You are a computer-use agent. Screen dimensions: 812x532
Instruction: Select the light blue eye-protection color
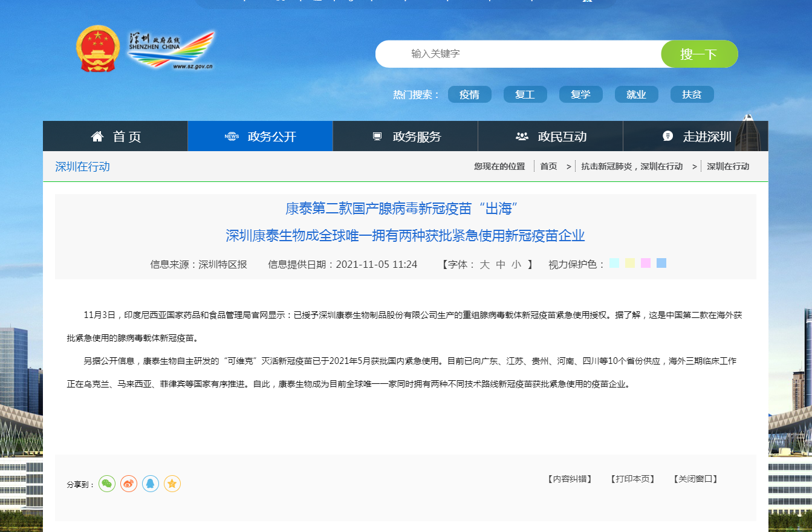[x=661, y=263]
